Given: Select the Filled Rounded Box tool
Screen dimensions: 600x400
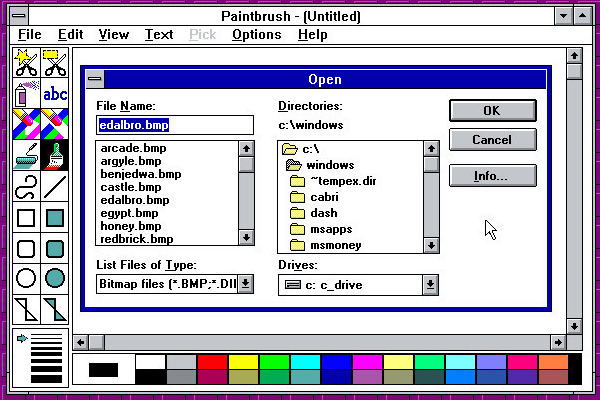Looking at the screenshot, I should 55,248.
